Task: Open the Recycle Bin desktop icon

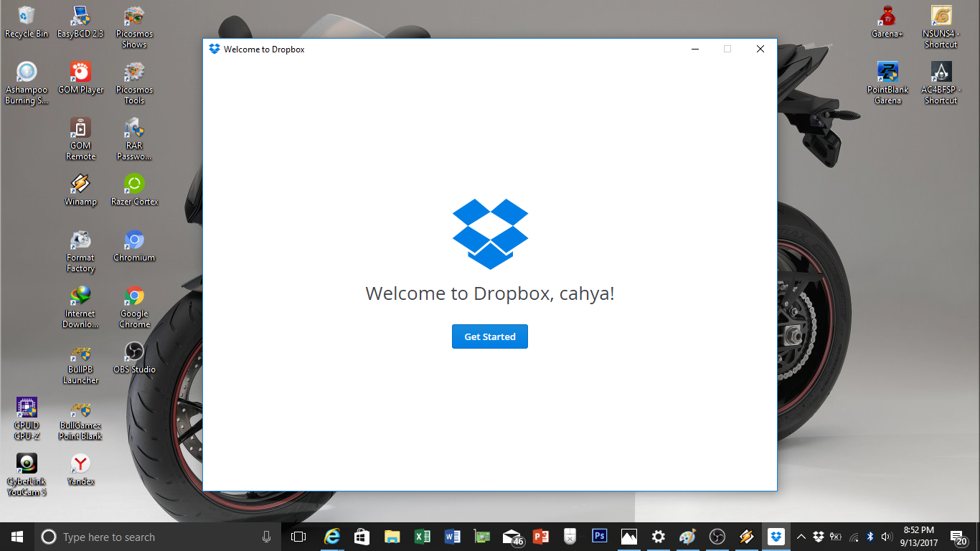Action: pyautogui.click(x=27, y=22)
